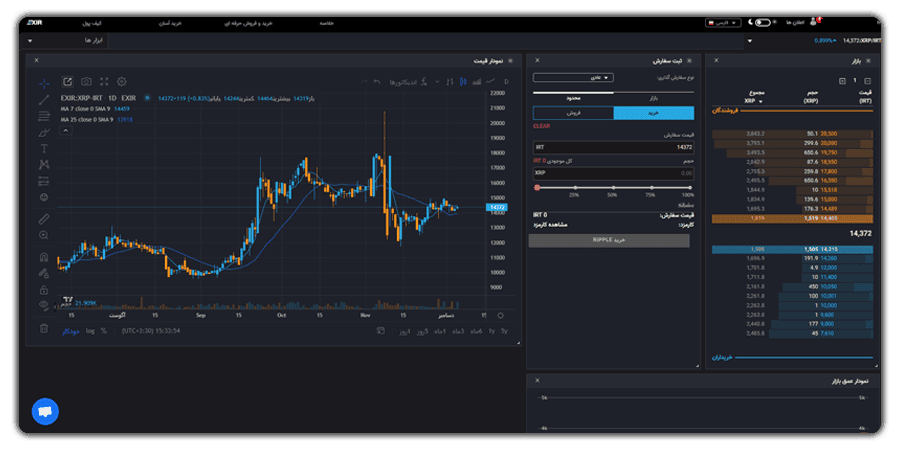Increase order book depth with plus
The image size is (900, 450).
(x=842, y=82)
